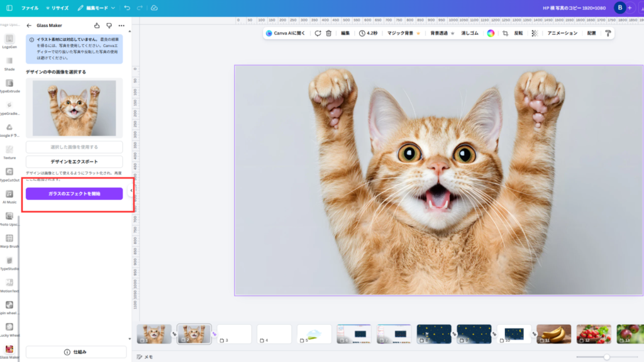Open the three-dot menu in Glass Maker
The height and width of the screenshot is (362, 644).
[x=121, y=26]
